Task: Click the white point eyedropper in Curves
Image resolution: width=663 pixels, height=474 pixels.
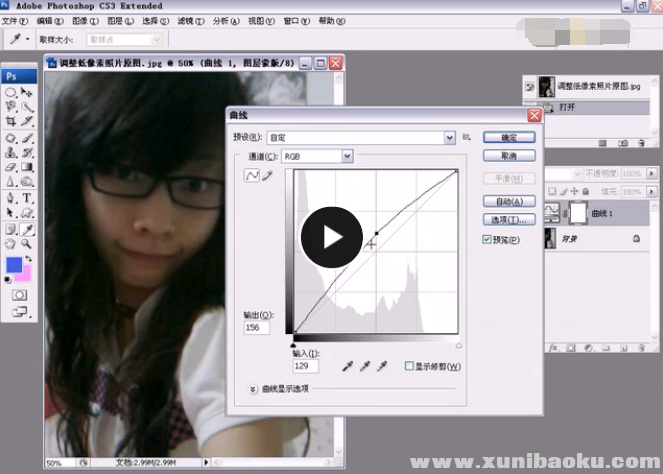Action: (x=381, y=367)
